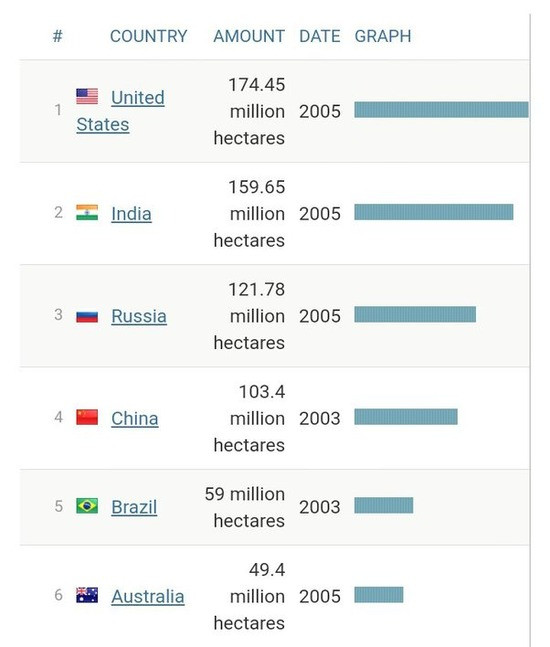Open the India country link
The height and width of the screenshot is (647, 550).
coord(131,214)
